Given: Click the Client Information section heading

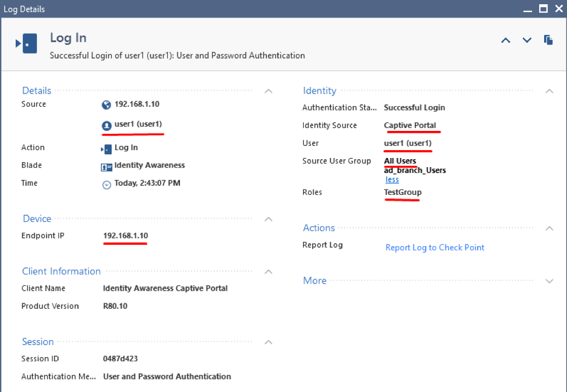Looking at the screenshot, I should (x=61, y=271).
